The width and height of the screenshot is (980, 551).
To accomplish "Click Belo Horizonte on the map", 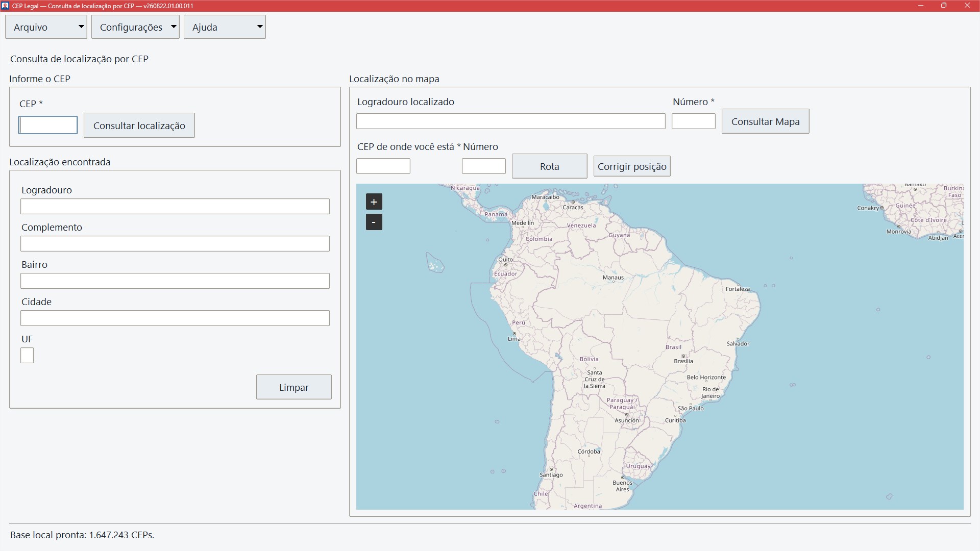I will pos(706,378).
